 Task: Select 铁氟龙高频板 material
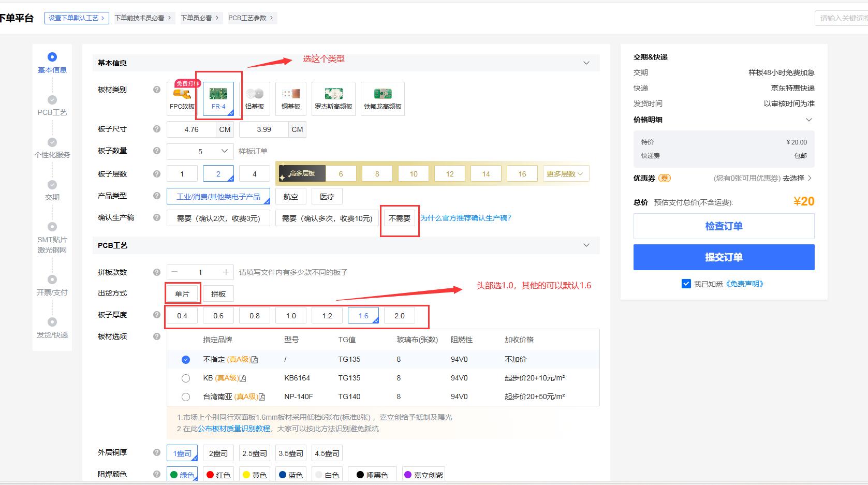(x=382, y=98)
